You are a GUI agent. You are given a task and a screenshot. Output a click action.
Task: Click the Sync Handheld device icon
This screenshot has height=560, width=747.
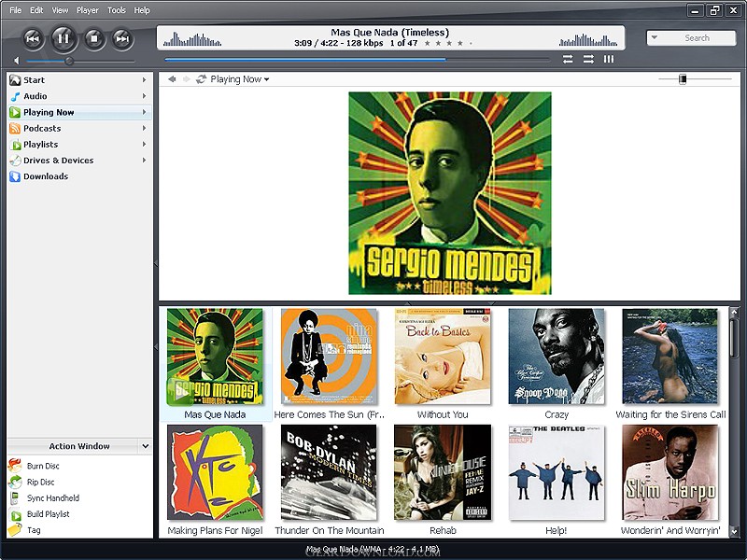coord(15,498)
